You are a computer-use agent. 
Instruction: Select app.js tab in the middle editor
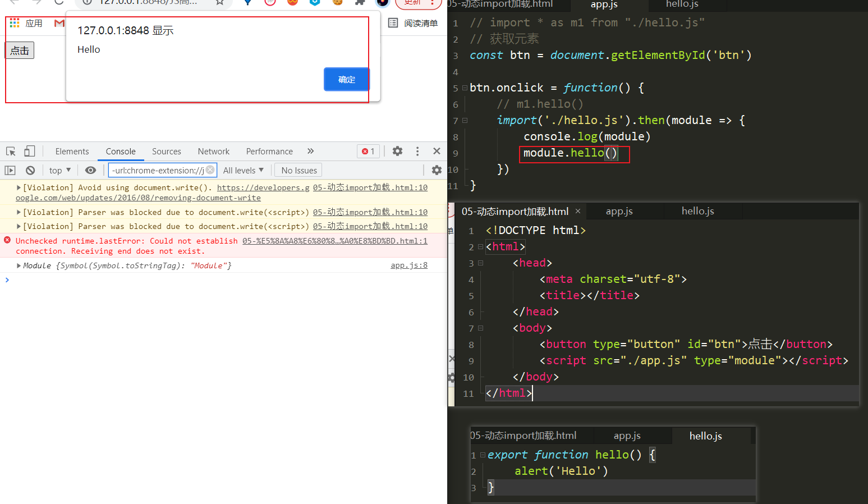[x=619, y=211]
